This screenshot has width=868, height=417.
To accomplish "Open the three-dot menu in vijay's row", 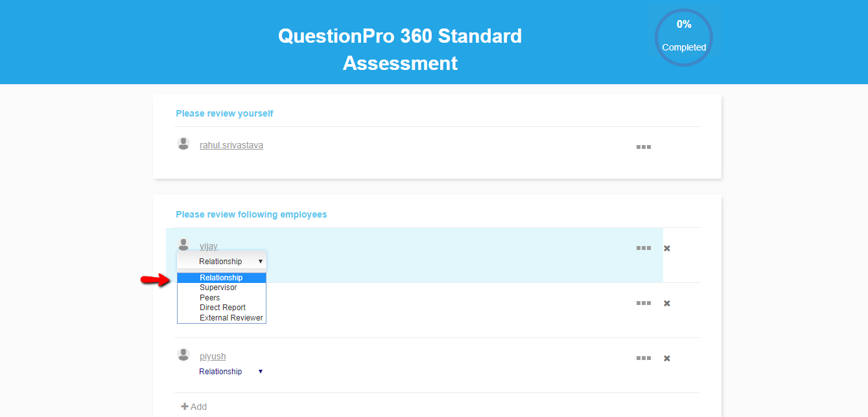I will pos(643,248).
